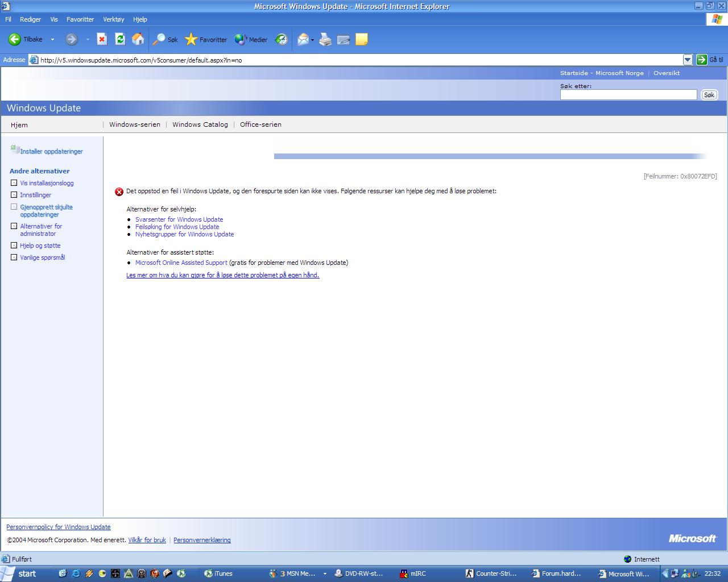Click the Windows Start button

(x=21, y=573)
